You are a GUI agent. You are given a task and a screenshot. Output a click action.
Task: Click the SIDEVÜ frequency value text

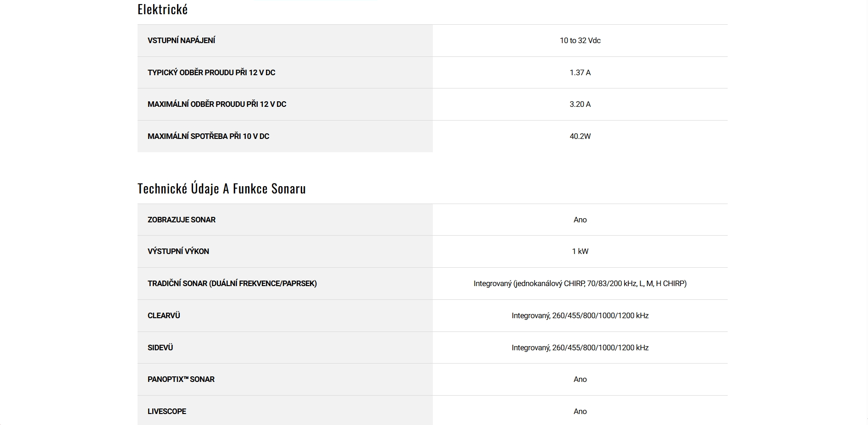click(x=580, y=348)
